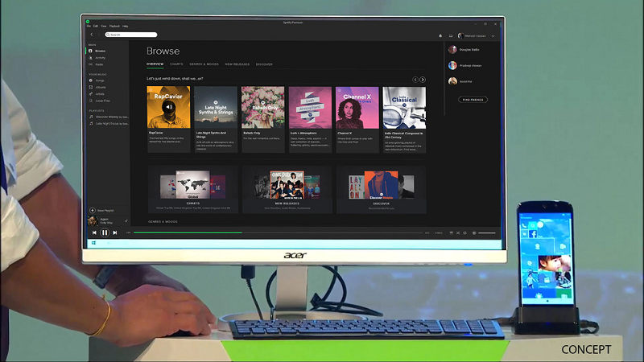Click the Channel X playlist title text

345,133
